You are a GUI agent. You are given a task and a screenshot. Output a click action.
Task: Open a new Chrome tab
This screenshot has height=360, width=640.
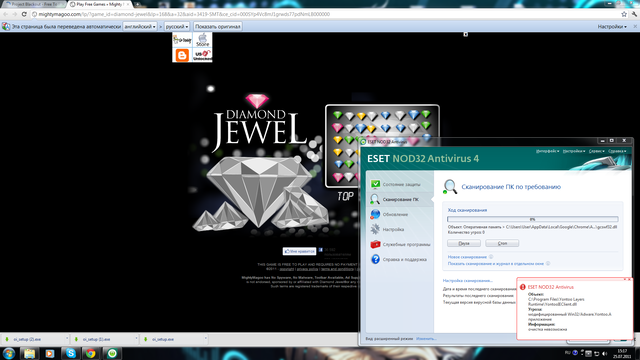tap(138, 4)
